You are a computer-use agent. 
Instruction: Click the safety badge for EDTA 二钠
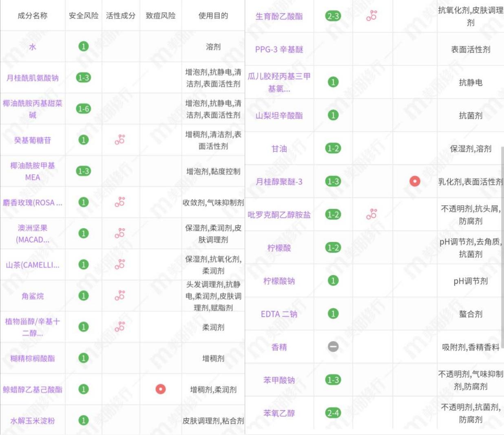tap(333, 314)
